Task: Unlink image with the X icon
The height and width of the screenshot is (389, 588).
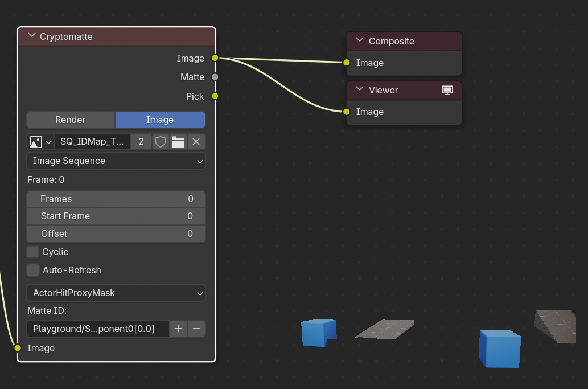Action: (196, 142)
